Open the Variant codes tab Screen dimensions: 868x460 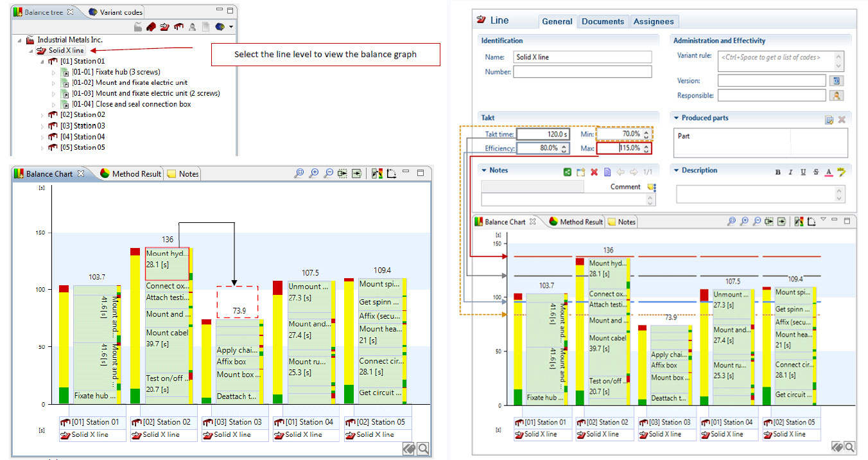120,12
